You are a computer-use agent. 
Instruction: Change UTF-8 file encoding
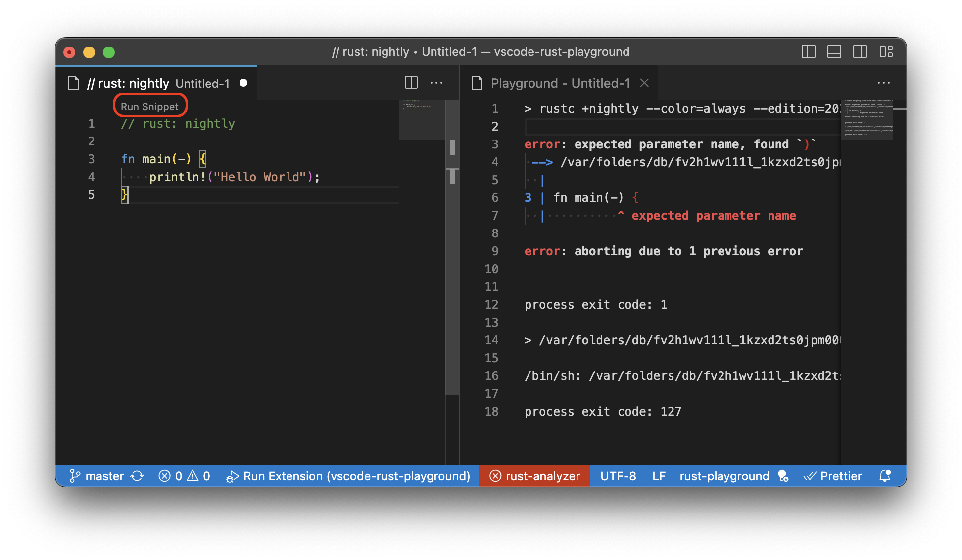tap(618, 476)
